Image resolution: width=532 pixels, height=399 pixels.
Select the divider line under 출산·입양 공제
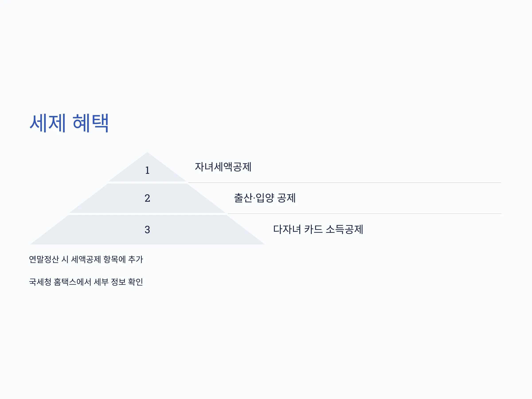click(x=364, y=213)
